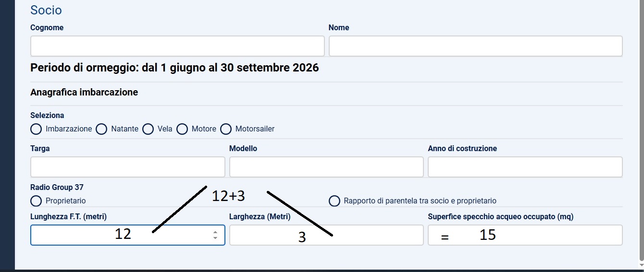Mark the Proprietario radio button
This screenshot has width=644, height=272.
tap(36, 201)
